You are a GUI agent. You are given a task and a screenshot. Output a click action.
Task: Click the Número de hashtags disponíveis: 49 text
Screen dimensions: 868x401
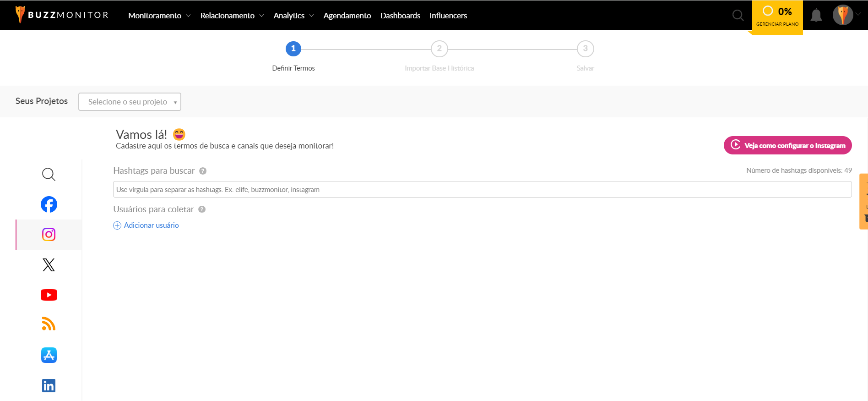pyautogui.click(x=799, y=170)
